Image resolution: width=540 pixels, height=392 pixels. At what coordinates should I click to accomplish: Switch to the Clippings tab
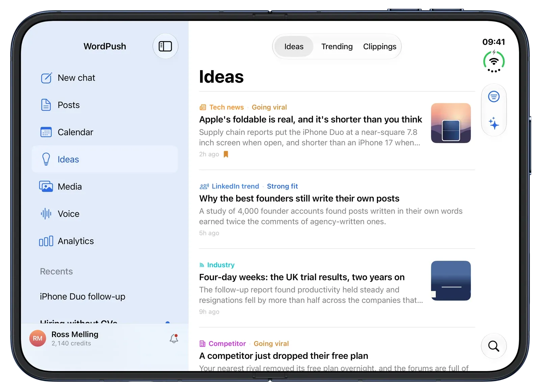coord(380,47)
